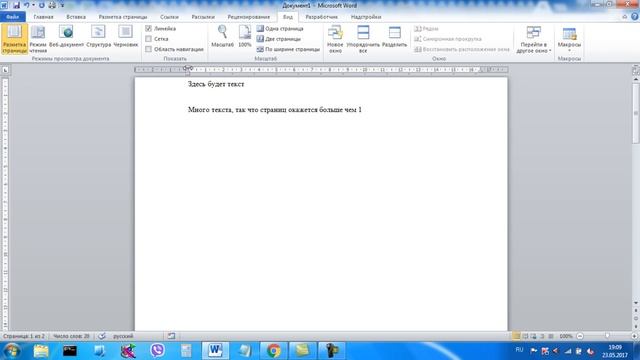This screenshot has height=360, width=640.
Task: Click the Undo arrow in quick access toolbar
Action: pyautogui.click(x=27, y=5)
